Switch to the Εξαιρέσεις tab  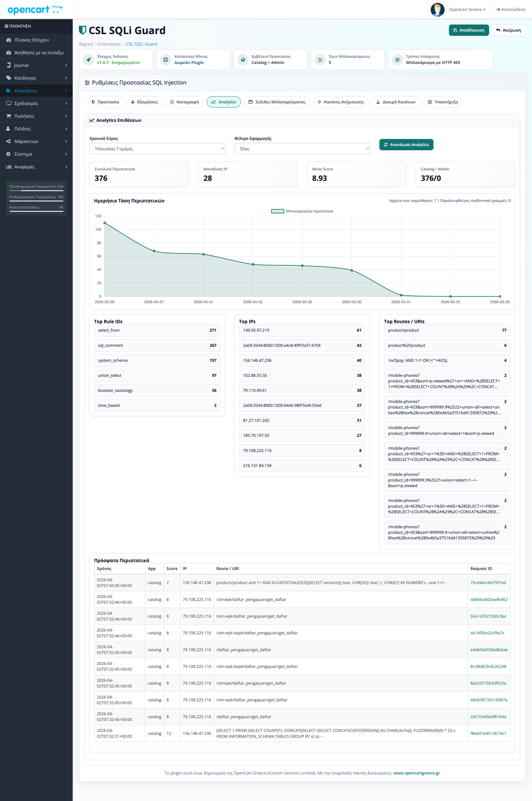pos(145,102)
